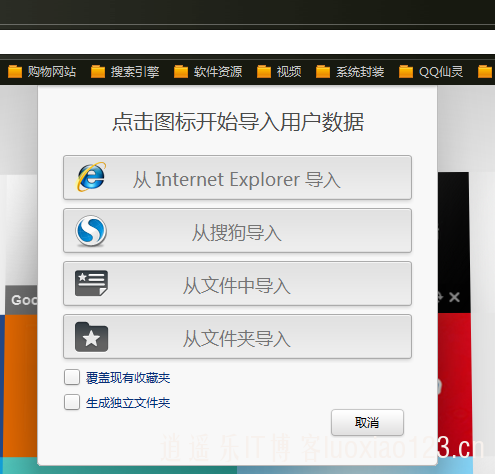The image size is (495, 474).
Task: Click the 生成独立文件夹 label text
Action: point(128,403)
